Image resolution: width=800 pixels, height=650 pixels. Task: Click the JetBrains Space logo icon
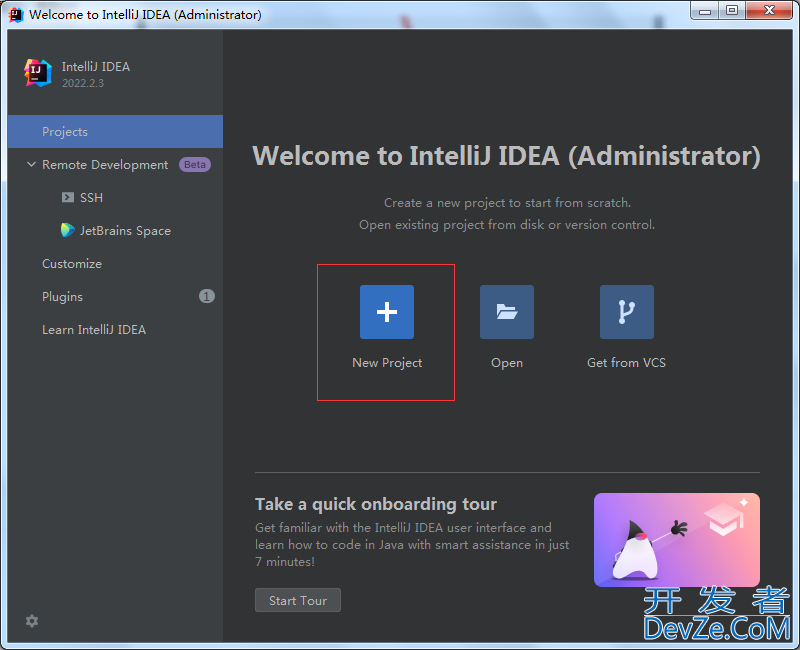tap(68, 231)
